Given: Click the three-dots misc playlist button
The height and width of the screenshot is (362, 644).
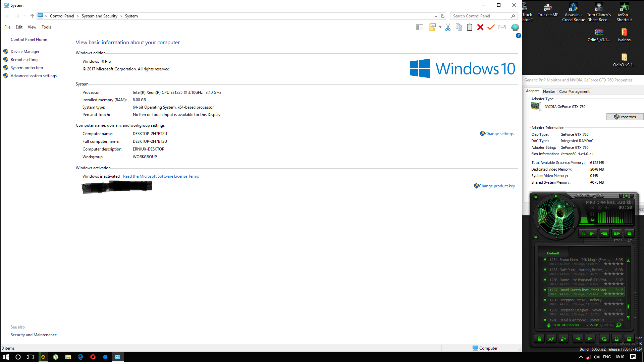Looking at the screenshot, I should tap(563, 339).
